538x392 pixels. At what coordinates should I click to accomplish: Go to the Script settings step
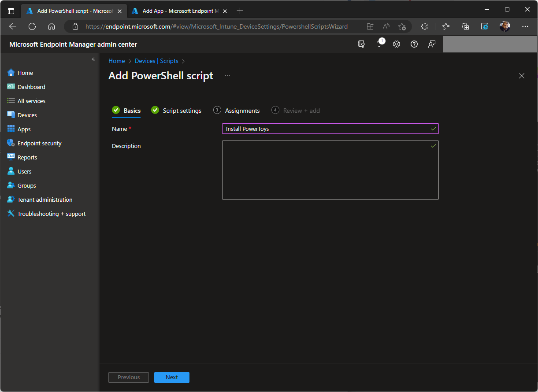[176, 111]
